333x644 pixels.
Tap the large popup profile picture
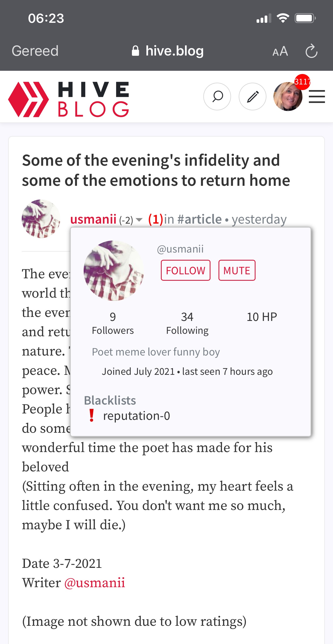(114, 270)
